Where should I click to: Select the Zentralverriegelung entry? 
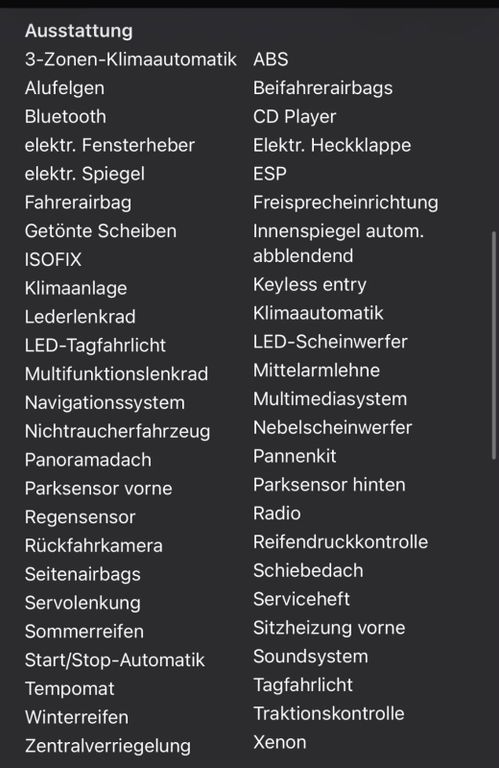108,746
